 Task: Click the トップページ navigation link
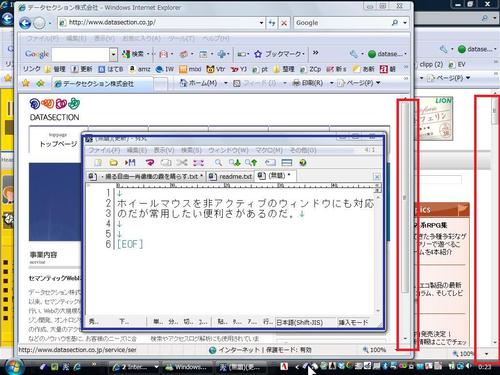[58, 144]
